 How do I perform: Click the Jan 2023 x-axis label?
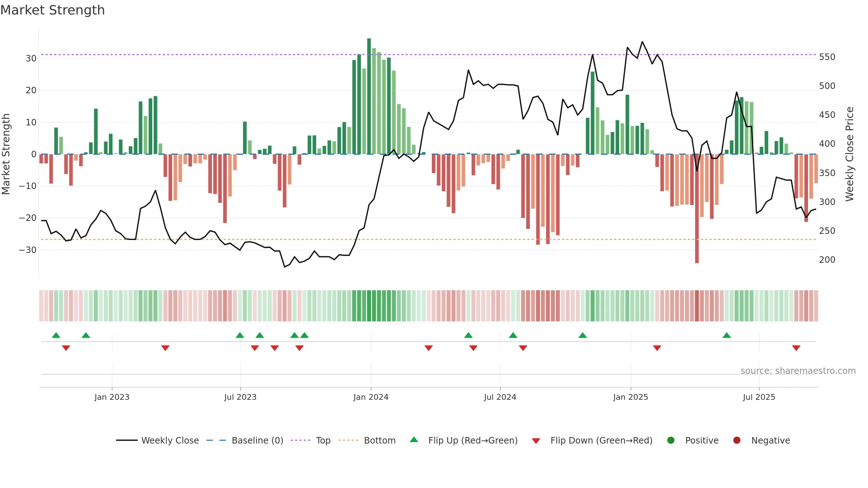[112, 397]
